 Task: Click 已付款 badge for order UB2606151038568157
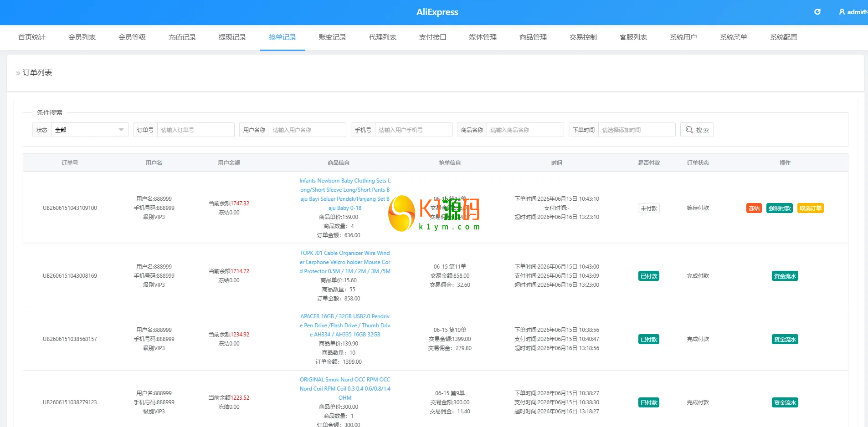[649, 339]
